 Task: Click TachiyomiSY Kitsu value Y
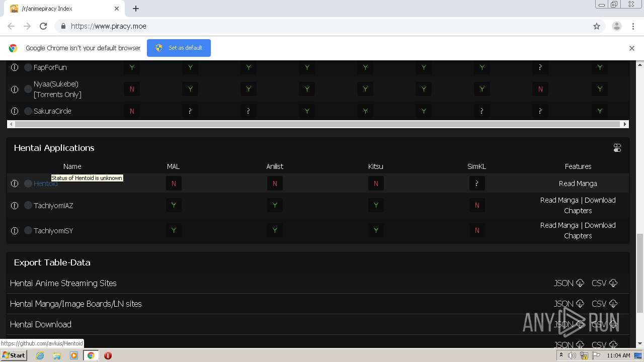point(376,230)
